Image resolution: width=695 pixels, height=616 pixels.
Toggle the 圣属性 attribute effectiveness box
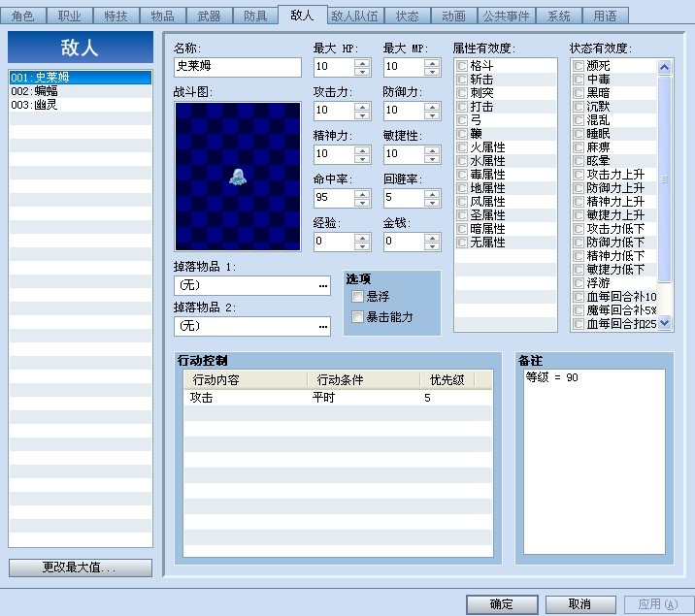462,215
